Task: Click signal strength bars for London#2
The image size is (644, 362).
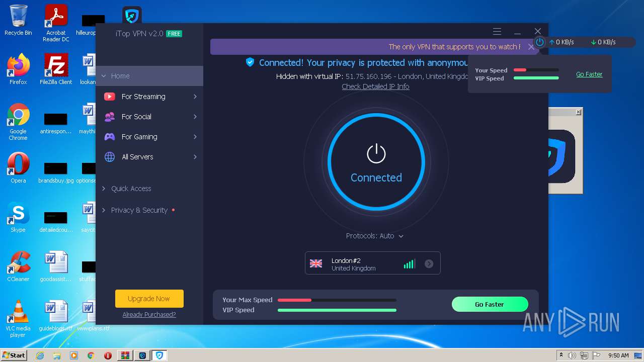Action: point(410,264)
